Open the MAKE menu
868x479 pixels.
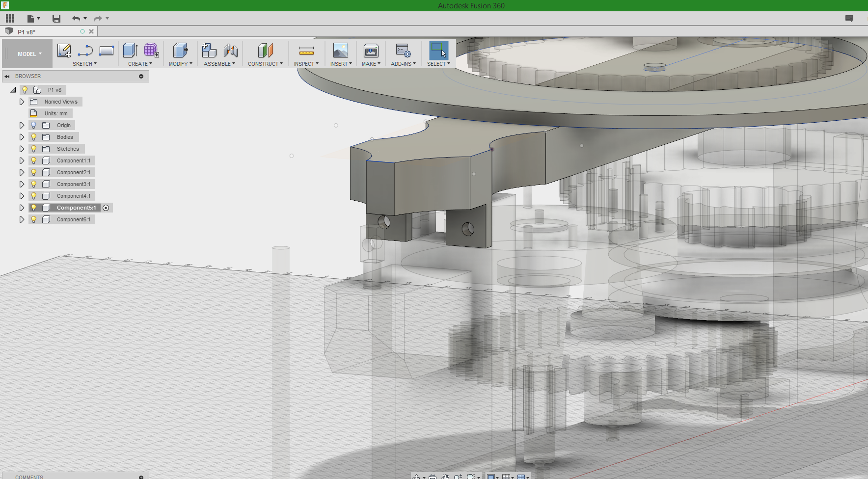click(x=371, y=64)
